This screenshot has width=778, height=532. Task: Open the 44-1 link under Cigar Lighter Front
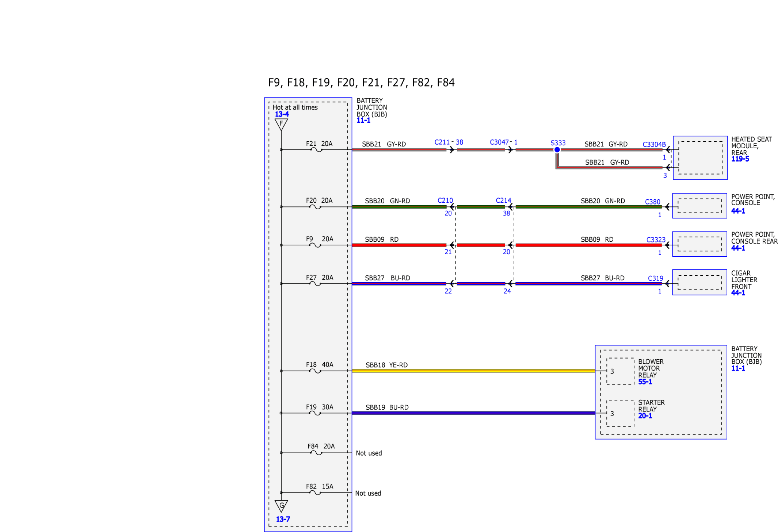point(738,293)
